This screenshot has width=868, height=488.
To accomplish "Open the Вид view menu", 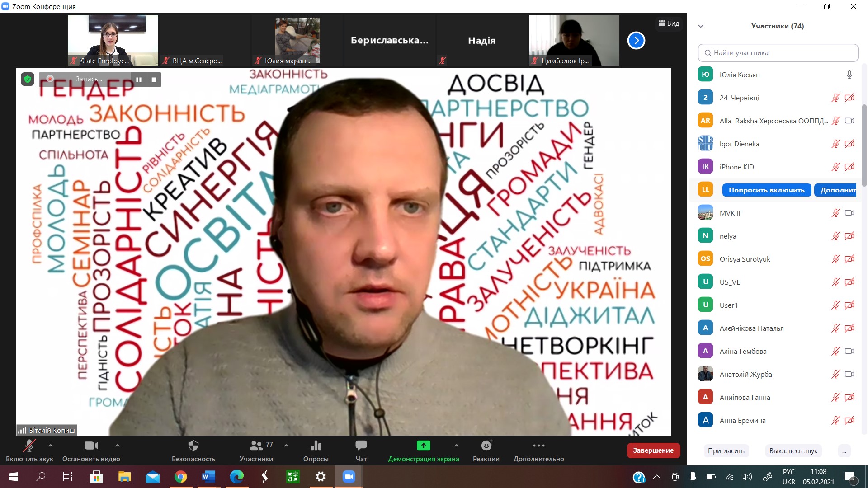I will tap(669, 23).
